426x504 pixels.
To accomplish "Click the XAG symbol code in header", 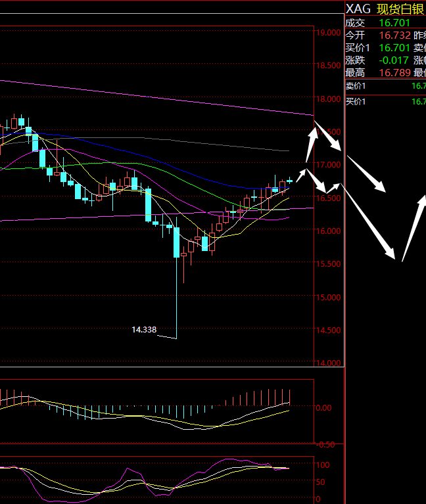I will 358,9.
